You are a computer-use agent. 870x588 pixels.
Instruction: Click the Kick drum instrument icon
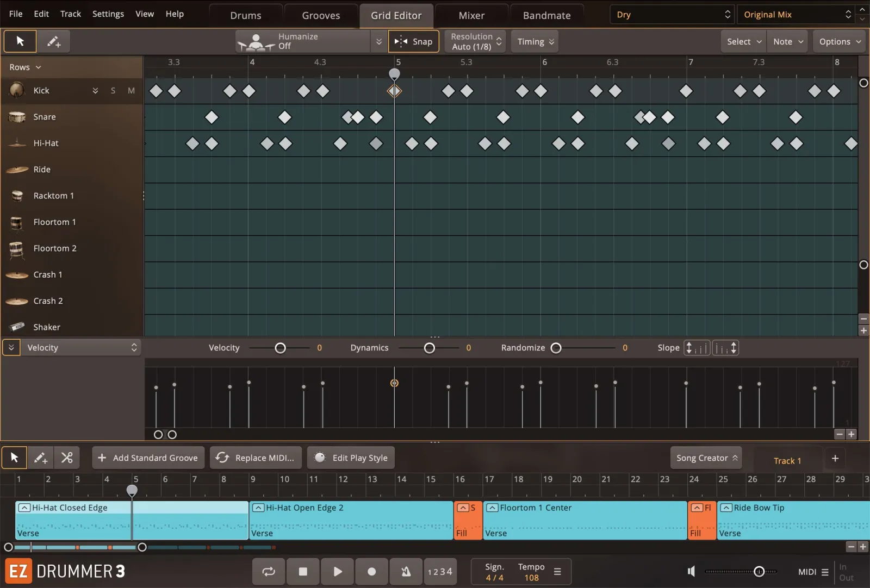pyautogui.click(x=17, y=90)
